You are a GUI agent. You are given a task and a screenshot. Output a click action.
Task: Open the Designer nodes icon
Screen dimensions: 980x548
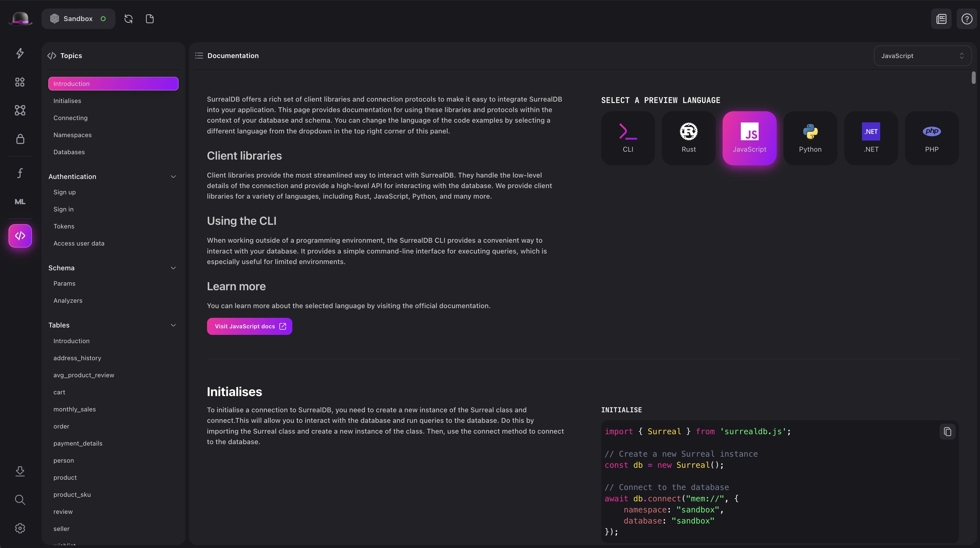pyautogui.click(x=20, y=110)
